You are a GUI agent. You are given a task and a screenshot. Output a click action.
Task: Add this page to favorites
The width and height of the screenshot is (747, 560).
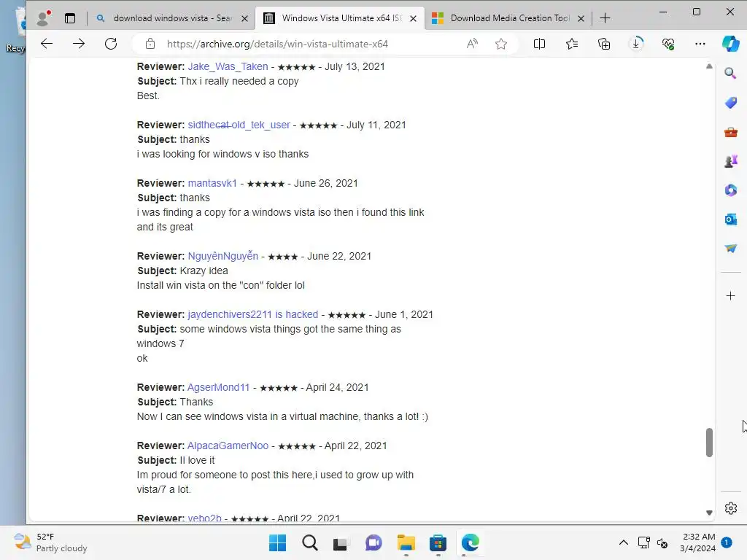[500, 44]
